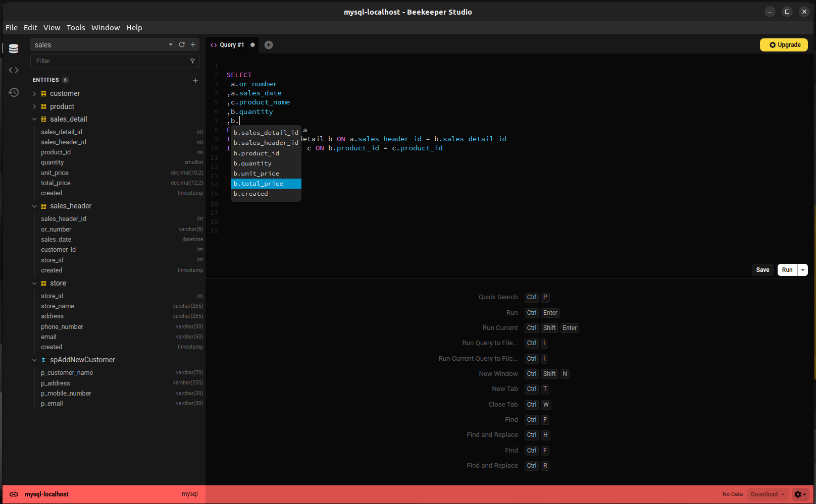Click the unsaved dot on Query #1 tab
Screen dimensions: 816x504
click(252, 45)
